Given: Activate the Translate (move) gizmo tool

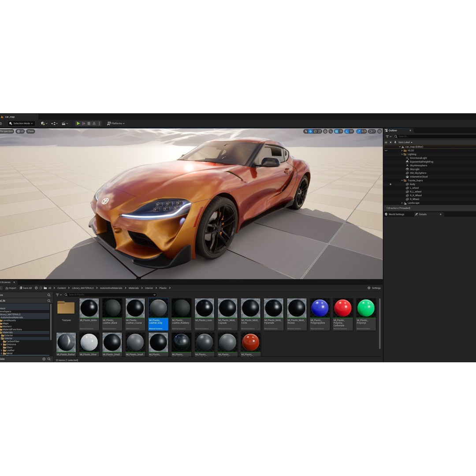Looking at the screenshot, I should point(310,131).
